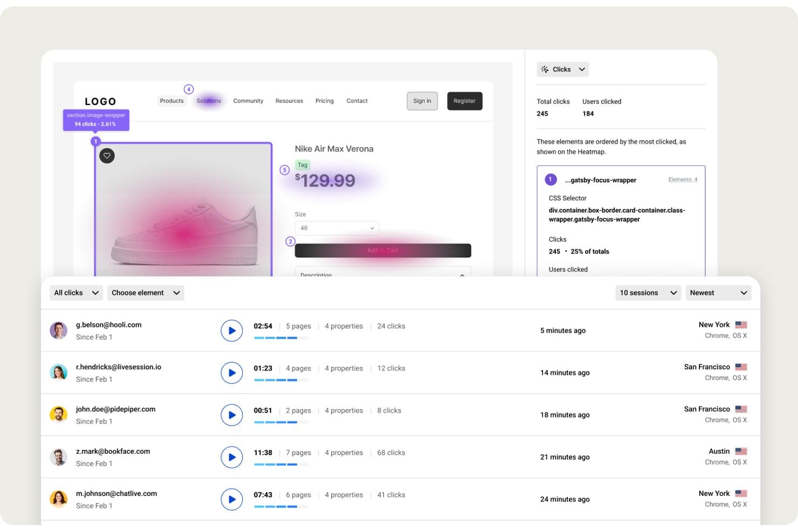This screenshot has height=532, width=798.
Task: Click the Elements: 4 link
Action: coord(683,179)
